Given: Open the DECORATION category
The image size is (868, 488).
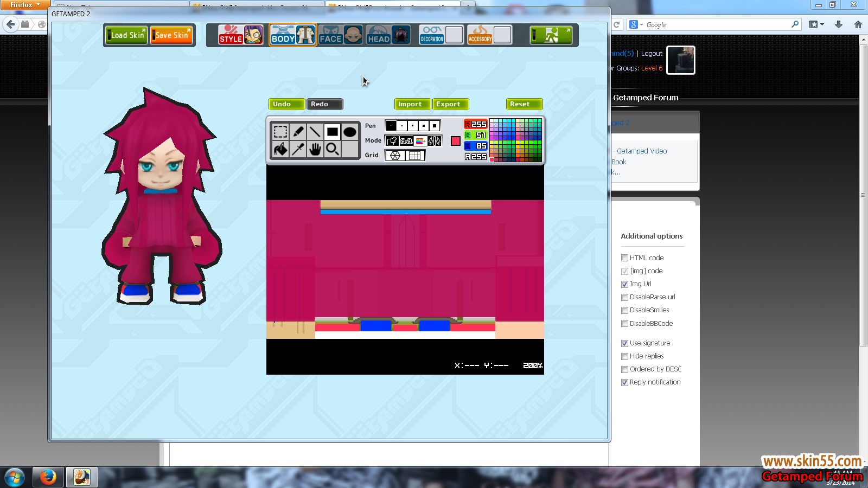Looking at the screenshot, I should pyautogui.click(x=441, y=35).
